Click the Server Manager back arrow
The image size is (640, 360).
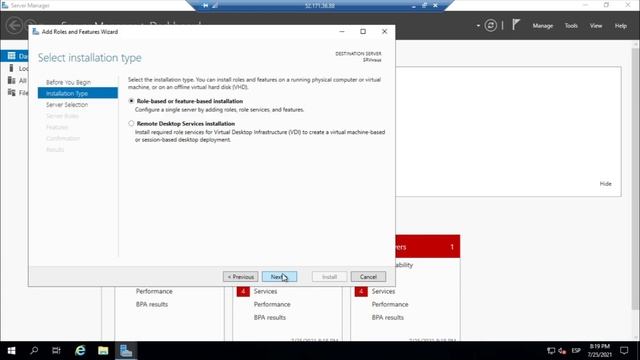pyautogui.click(x=14, y=25)
